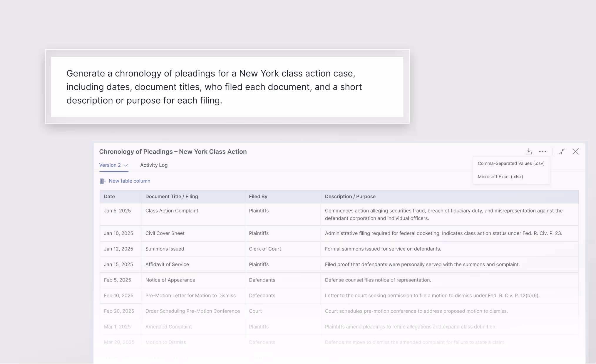Select the Class Action Complaint table cell
Screen dimensions: 596x364
(x=172, y=210)
